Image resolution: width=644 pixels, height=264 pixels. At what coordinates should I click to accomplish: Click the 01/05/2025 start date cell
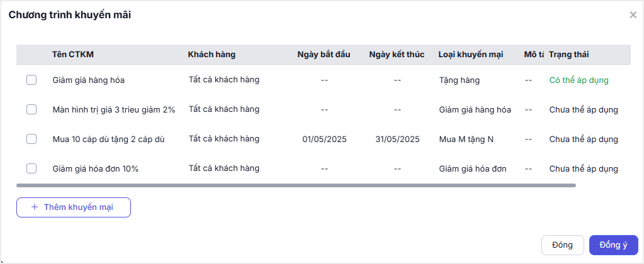pos(324,140)
